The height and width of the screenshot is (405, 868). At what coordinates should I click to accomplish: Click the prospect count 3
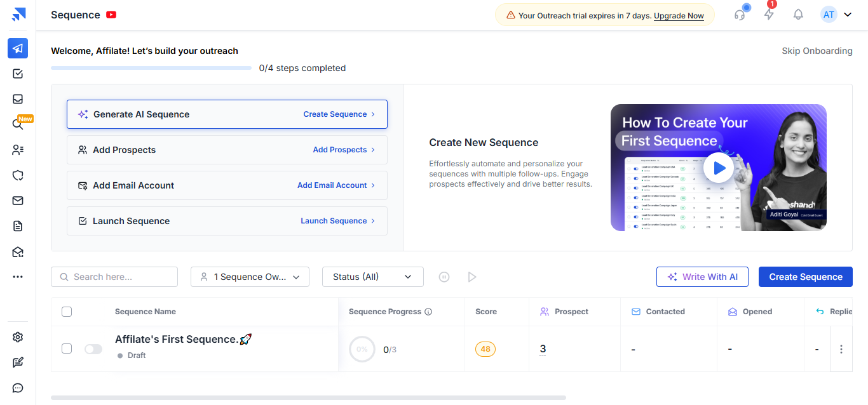click(543, 349)
